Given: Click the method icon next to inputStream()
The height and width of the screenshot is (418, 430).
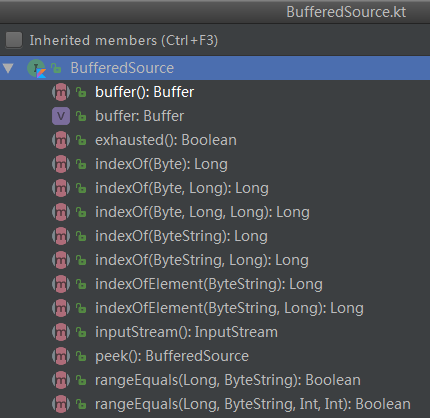Looking at the screenshot, I should [61, 332].
